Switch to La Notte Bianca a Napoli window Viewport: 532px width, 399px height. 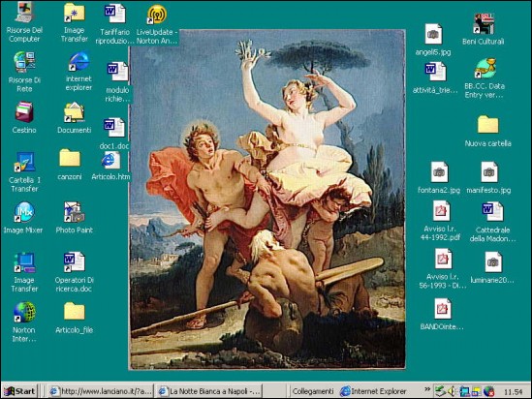[210, 391]
